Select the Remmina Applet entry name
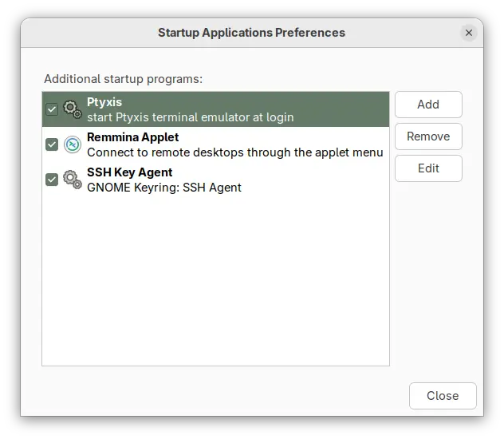The image size is (504, 439). click(x=132, y=137)
